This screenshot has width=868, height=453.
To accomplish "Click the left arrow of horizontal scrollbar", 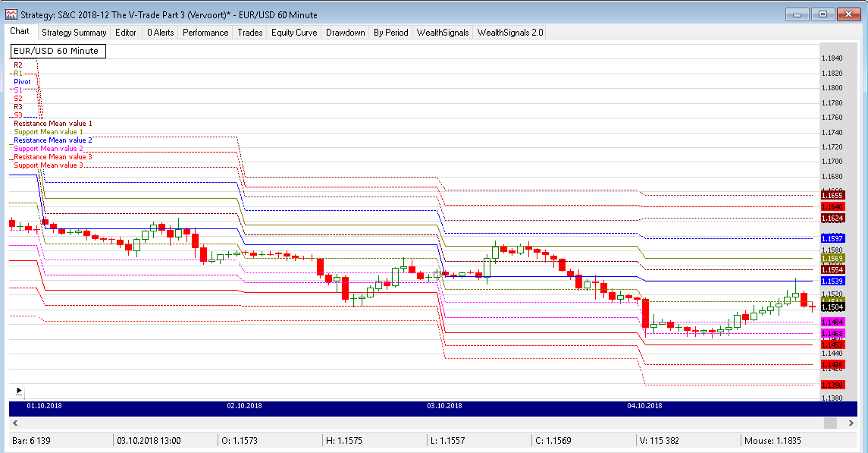I will pos(15,423).
